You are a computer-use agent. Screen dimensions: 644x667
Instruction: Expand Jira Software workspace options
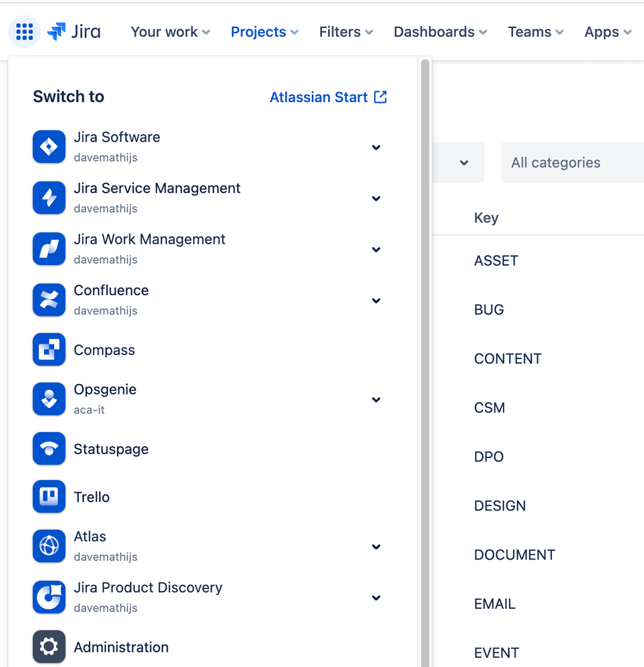(x=376, y=148)
